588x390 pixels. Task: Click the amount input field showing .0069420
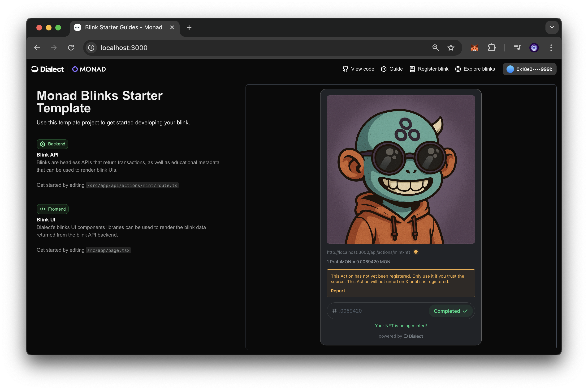378,311
